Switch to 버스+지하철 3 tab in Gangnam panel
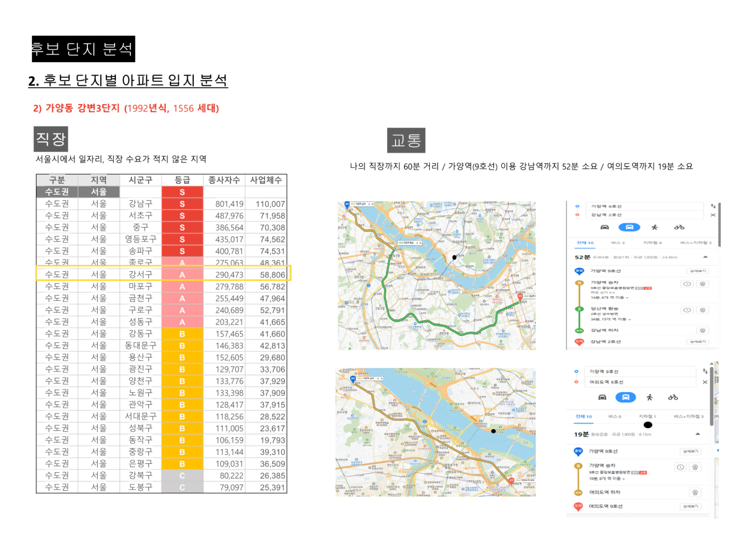This screenshot has height=560, width=747. click(x=695, y=243)
